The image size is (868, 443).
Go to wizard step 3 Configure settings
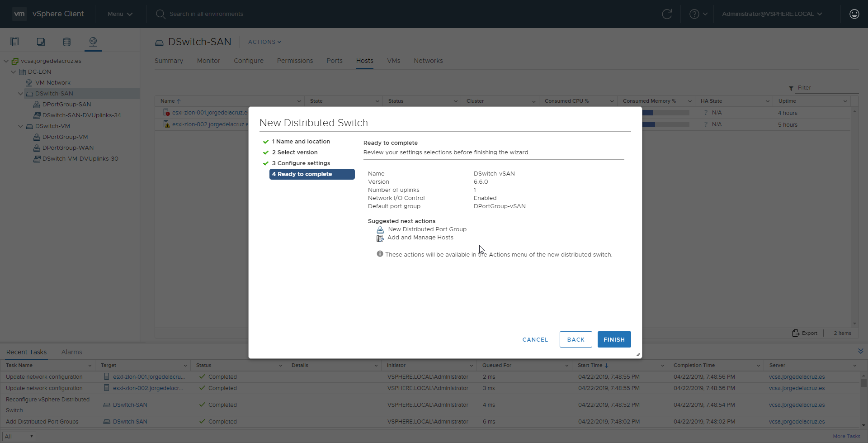(x=301, y=163)
